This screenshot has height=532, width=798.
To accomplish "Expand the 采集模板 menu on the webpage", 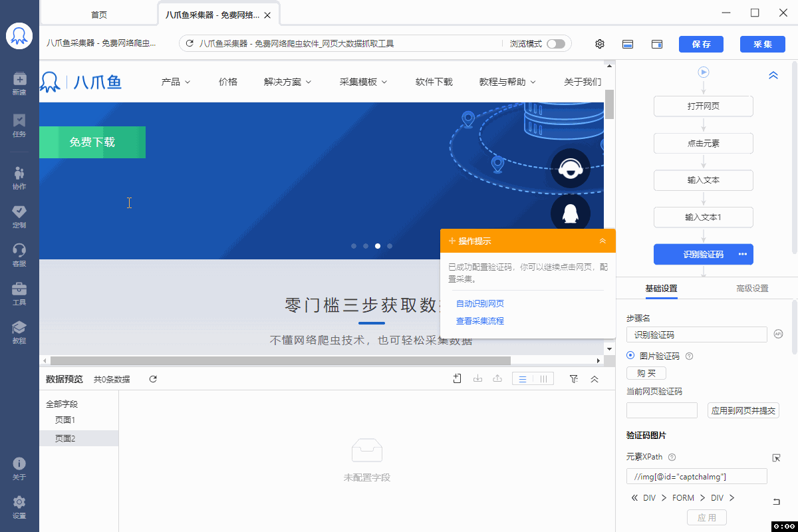I will [x=364, y=82].
